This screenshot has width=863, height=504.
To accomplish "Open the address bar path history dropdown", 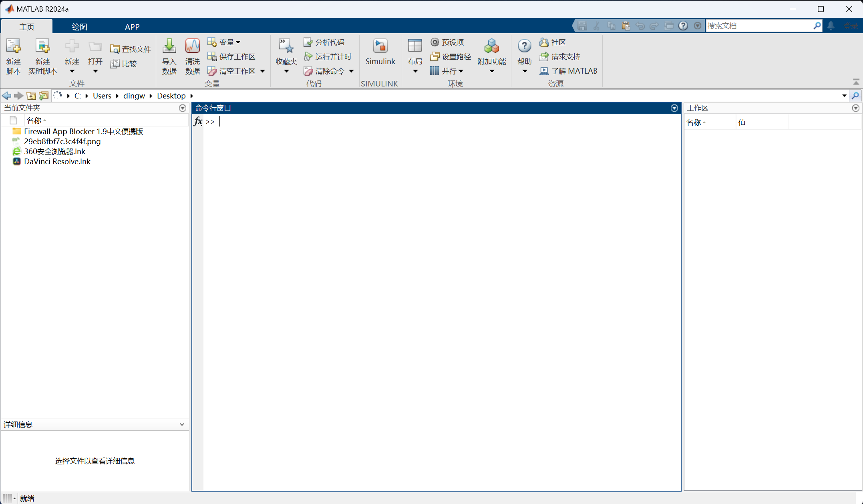I will coord(844,96).
